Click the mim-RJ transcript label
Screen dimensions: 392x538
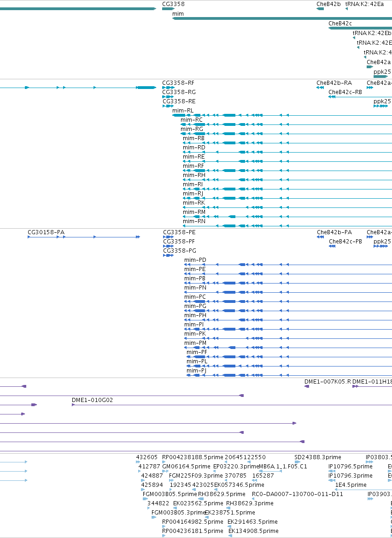click(x=193, y=194)
